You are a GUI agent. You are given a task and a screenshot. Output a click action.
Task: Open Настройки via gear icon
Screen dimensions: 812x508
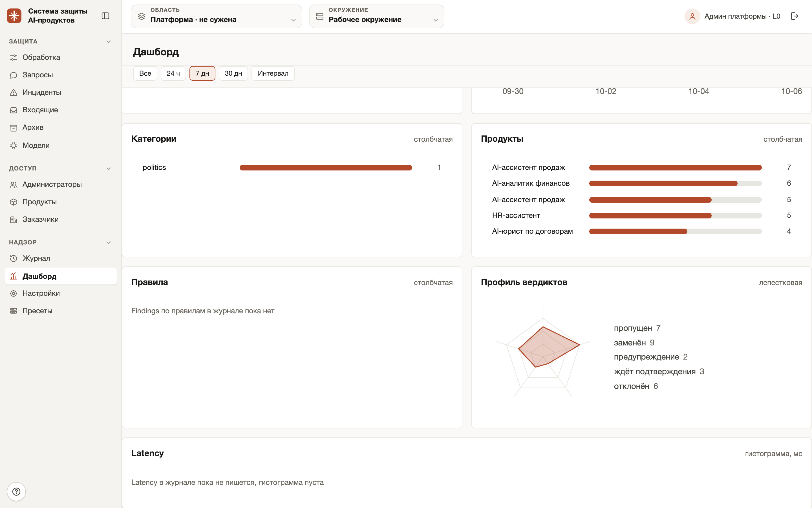(x=14, y=293)
